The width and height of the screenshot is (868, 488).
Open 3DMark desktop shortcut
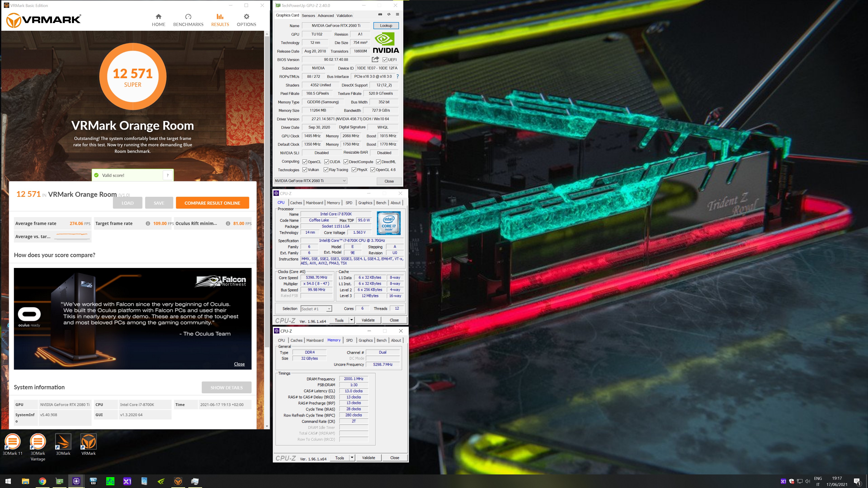click(x=63, y=445)
